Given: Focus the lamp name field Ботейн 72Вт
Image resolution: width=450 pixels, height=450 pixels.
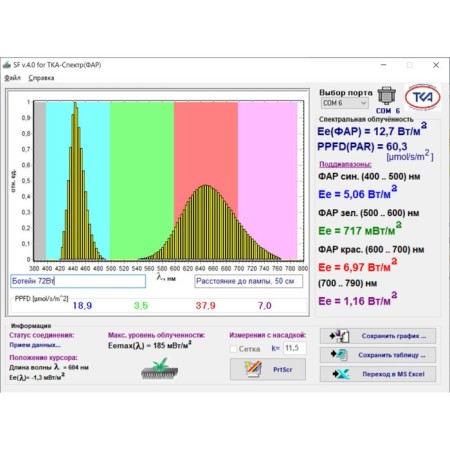Looking at the screenshot, I should tap(78, 281).
